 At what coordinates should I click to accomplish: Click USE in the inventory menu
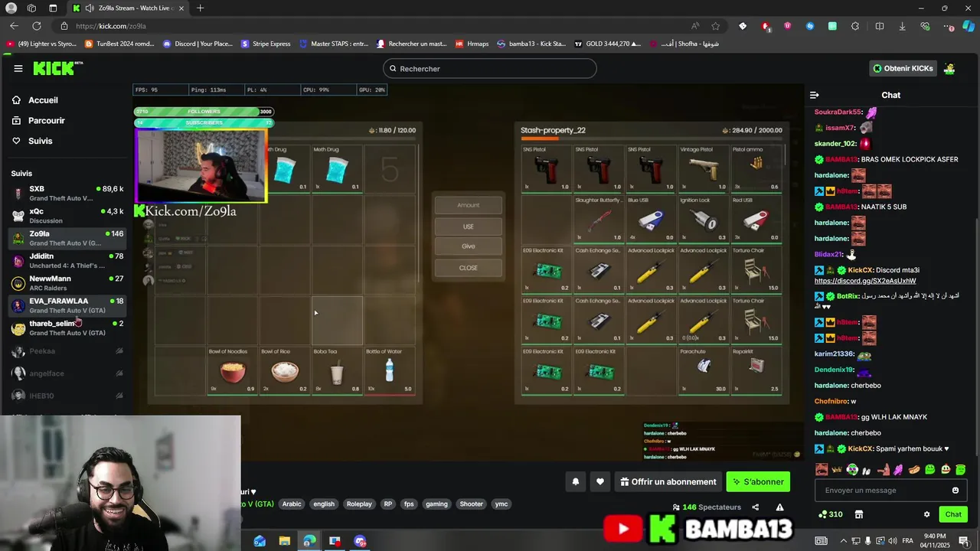[469, 227]
